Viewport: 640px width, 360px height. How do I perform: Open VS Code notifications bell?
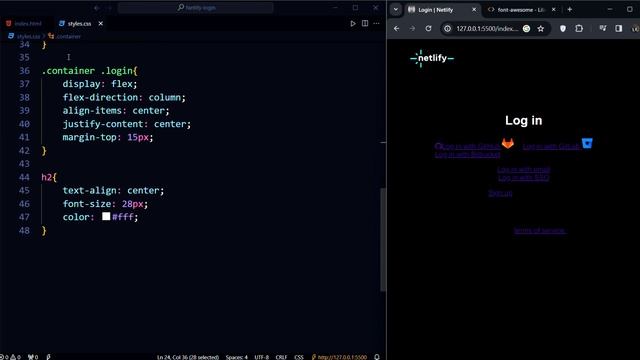point(377,357)
